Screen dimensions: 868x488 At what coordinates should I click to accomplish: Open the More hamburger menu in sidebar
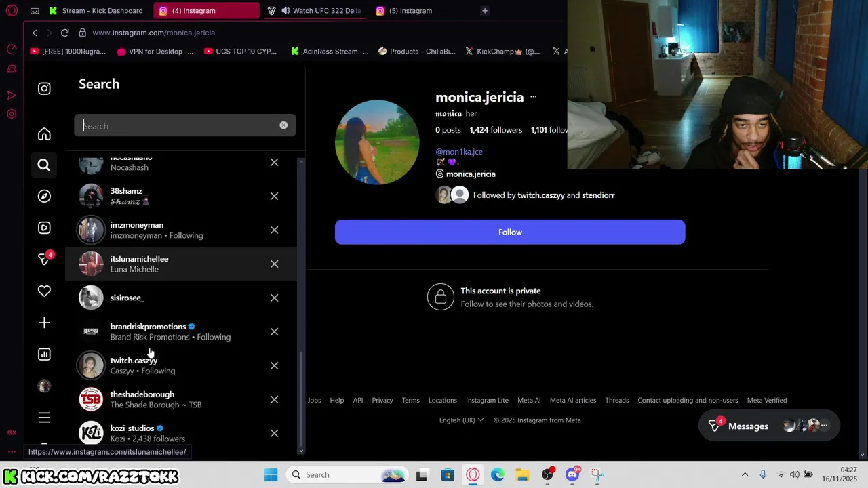click(x=44, y=418)
